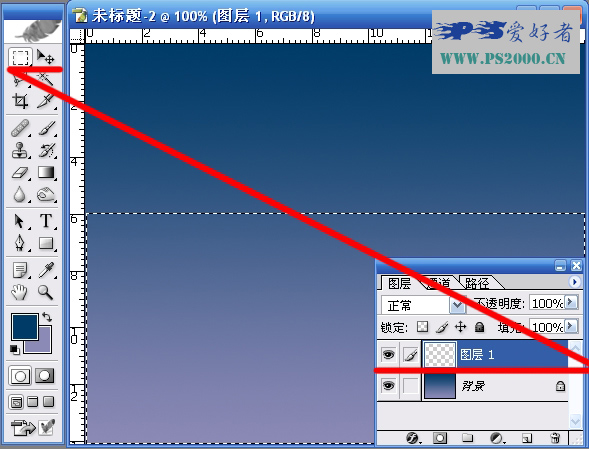Click the ruler origin corner box
Viewport: 589px width, 449px height.
[x=77, y=36]
